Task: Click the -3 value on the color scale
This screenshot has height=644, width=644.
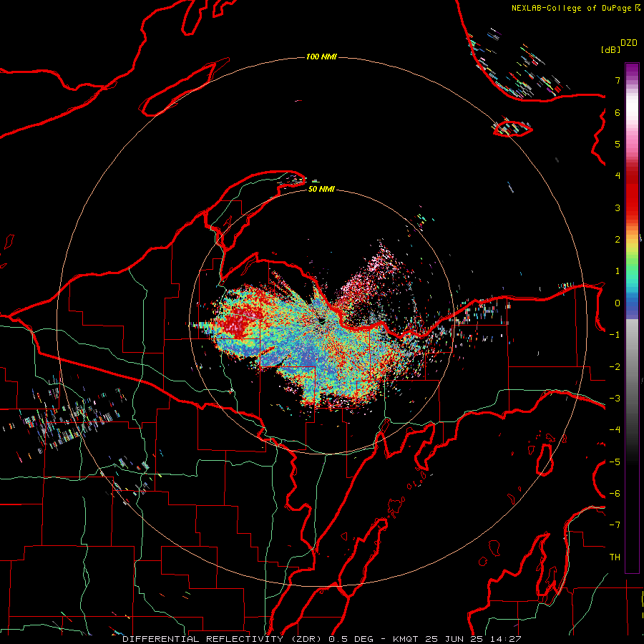Action: tap(615, 399)
